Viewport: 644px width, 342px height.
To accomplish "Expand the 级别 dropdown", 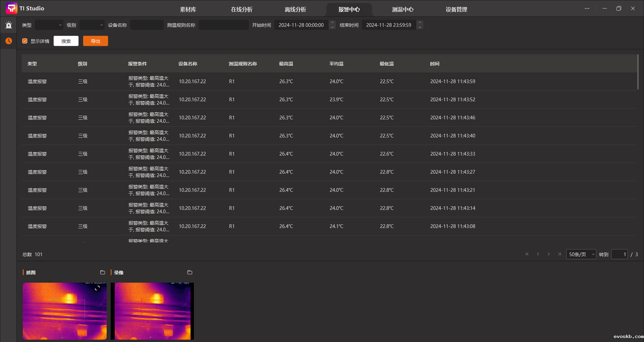I will point(92,25).
